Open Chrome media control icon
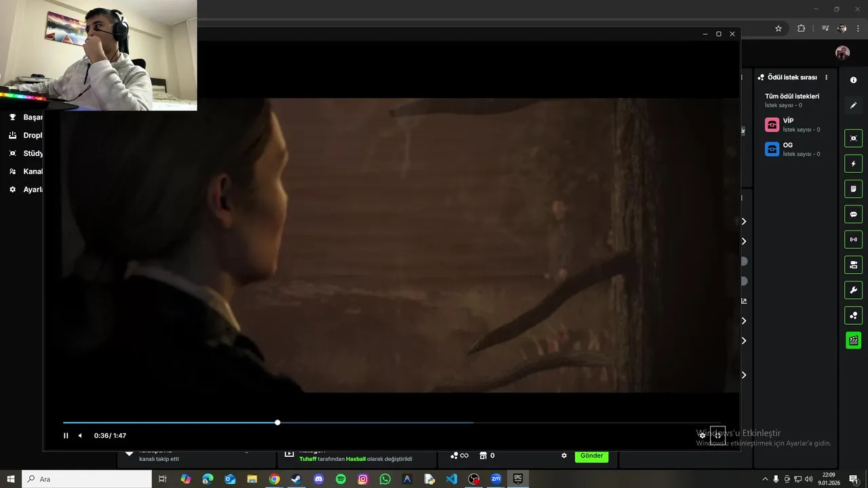The height and width of the screenshot is (488, 868). pyautogui.click(x=825, y=28)
